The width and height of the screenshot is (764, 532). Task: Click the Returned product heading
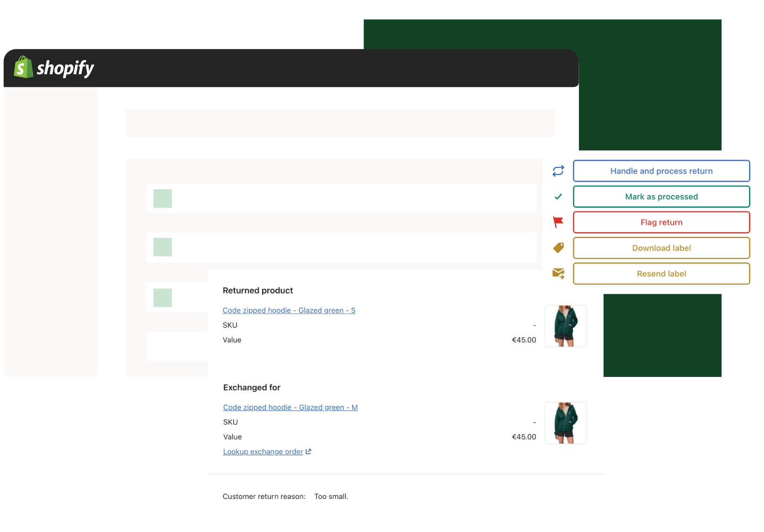coord(258,290)
